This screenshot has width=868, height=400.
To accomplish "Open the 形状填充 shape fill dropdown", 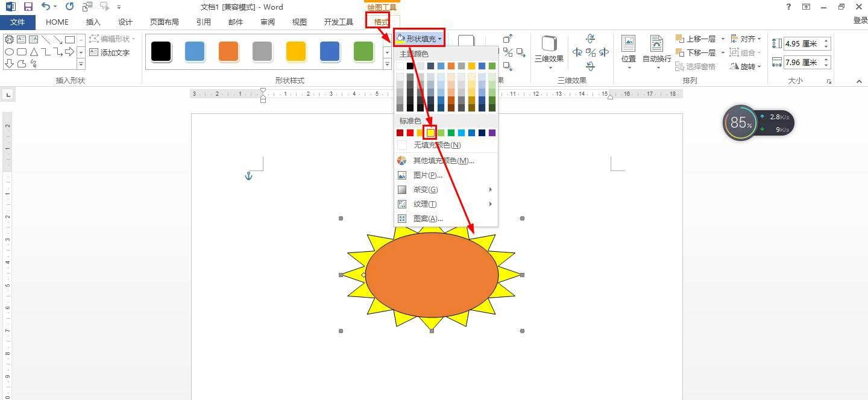I will pos(419,39).
